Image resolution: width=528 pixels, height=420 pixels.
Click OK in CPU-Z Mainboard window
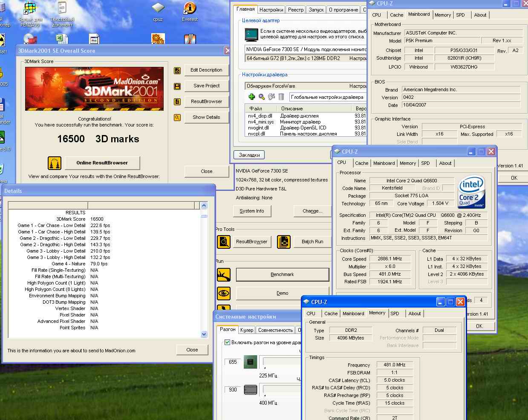[514, 178]
